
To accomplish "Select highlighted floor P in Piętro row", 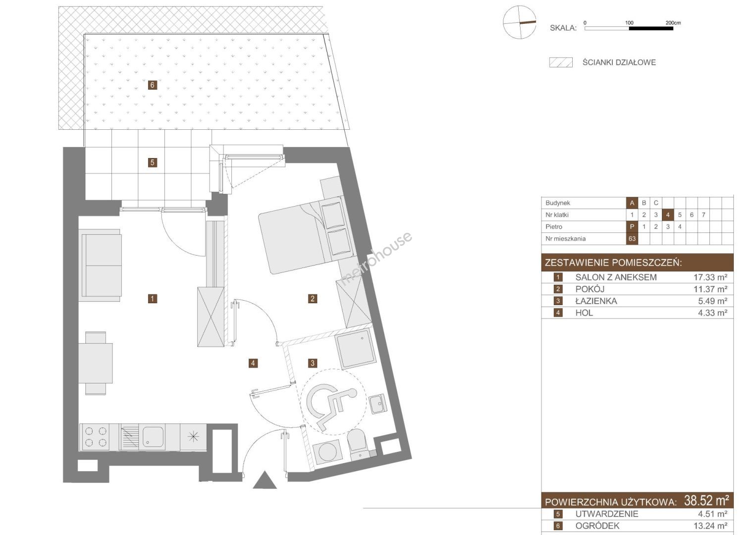I will 632,227.
